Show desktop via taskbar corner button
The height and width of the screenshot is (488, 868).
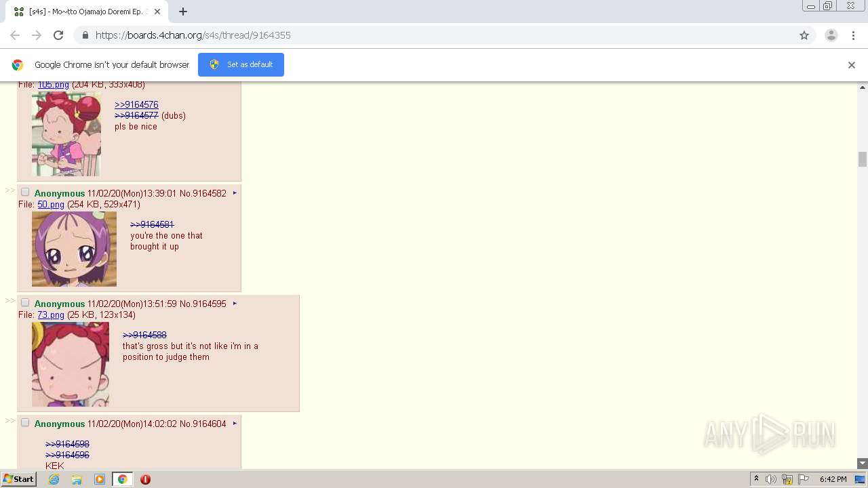(x=861, y=479)
